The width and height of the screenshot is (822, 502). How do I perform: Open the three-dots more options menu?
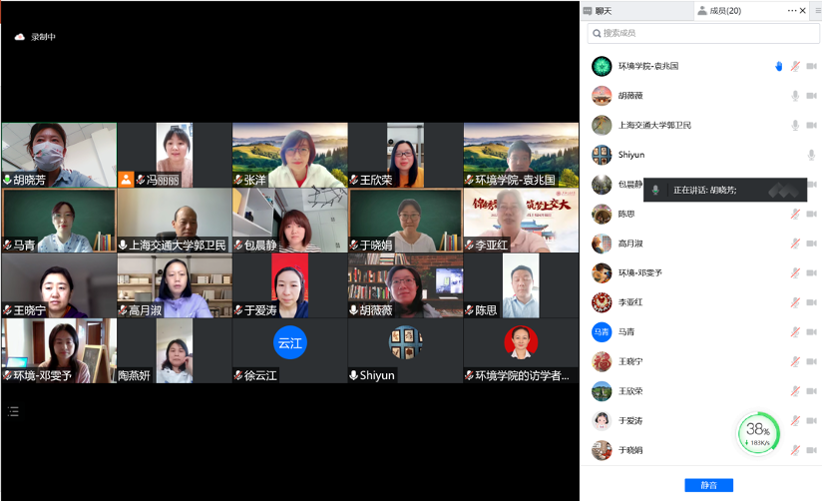(792, 11)
